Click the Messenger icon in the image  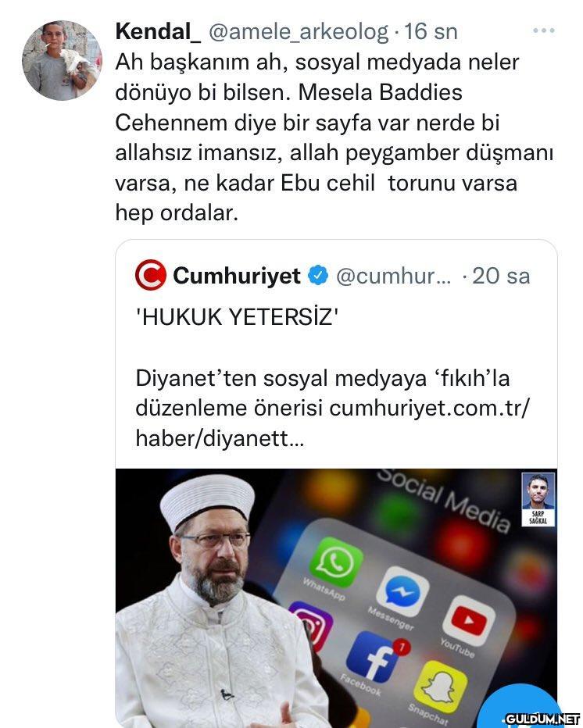tap(402, 591)
